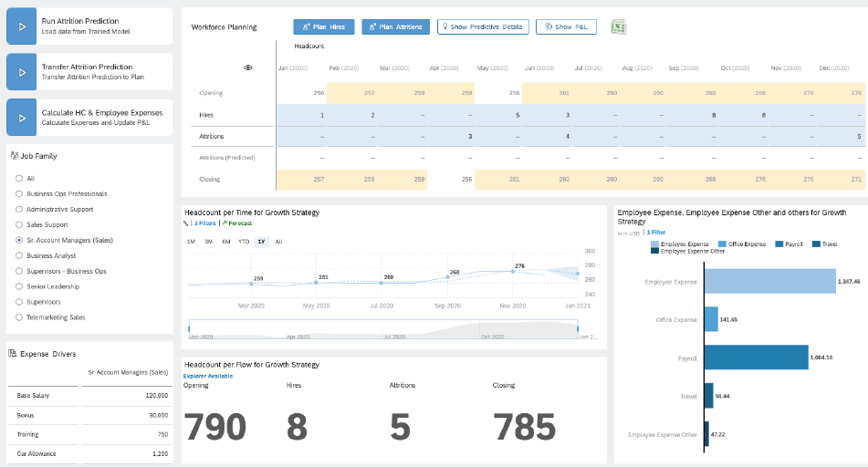This screenshot has width=868, height=467.
Task: Click the Expense Drivers table icon
Action: coord(12,353)
